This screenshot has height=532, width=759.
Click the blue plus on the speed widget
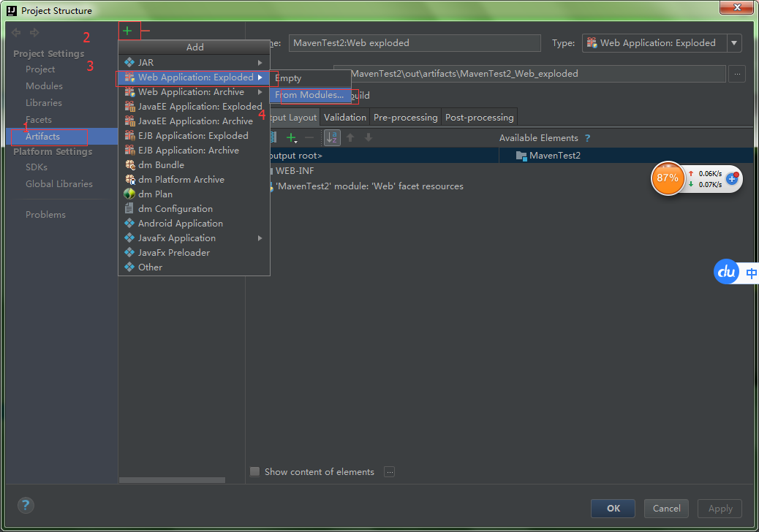click(732, 179)
